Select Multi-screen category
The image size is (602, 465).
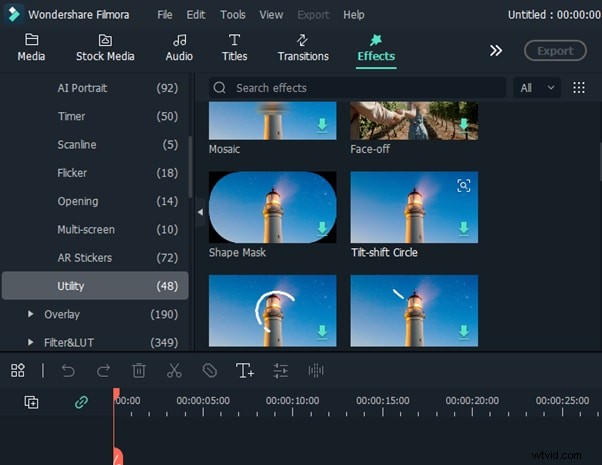click(x=95, y=229)
